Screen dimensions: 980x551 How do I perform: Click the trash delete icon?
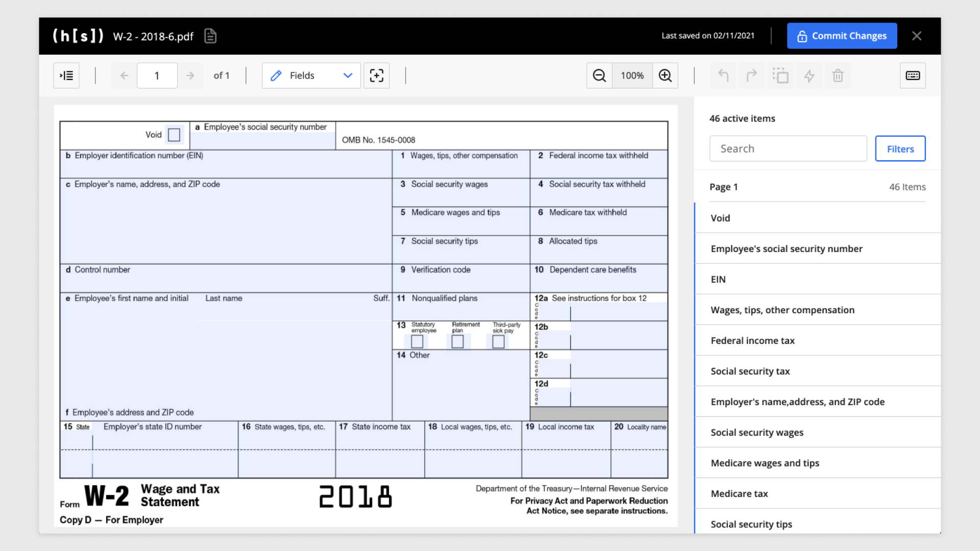[x=838, y=76]
